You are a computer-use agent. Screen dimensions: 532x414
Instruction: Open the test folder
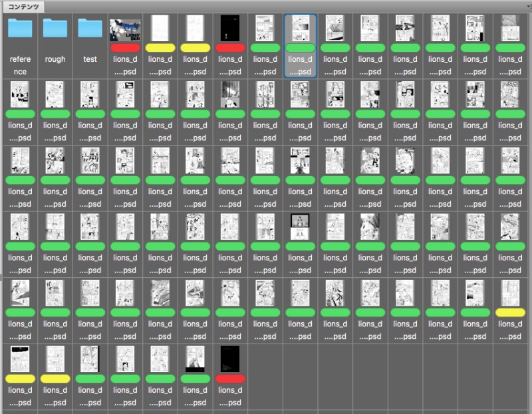(90, 29)
